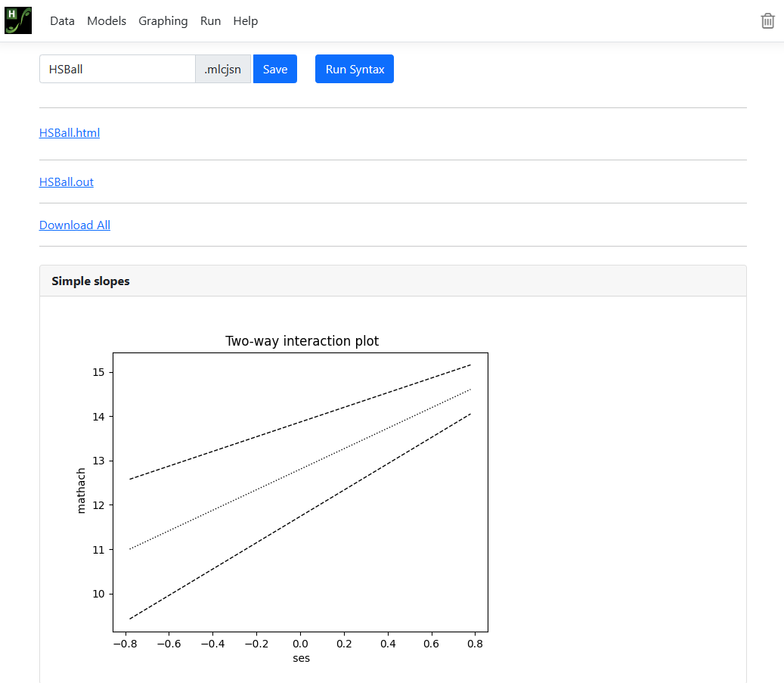Image resolution: width=784 pixels, height=683 pixels.
Task: Open the HSBall.html output link
Action: coord(70,133)
